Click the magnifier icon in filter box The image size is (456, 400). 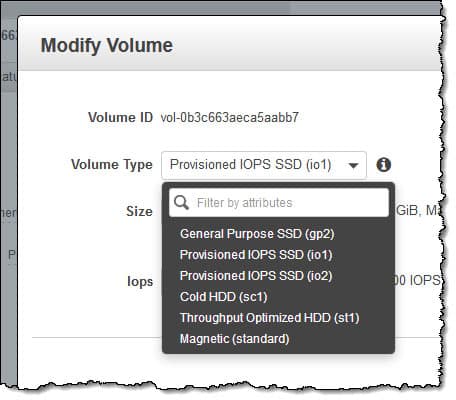(181, 202)
